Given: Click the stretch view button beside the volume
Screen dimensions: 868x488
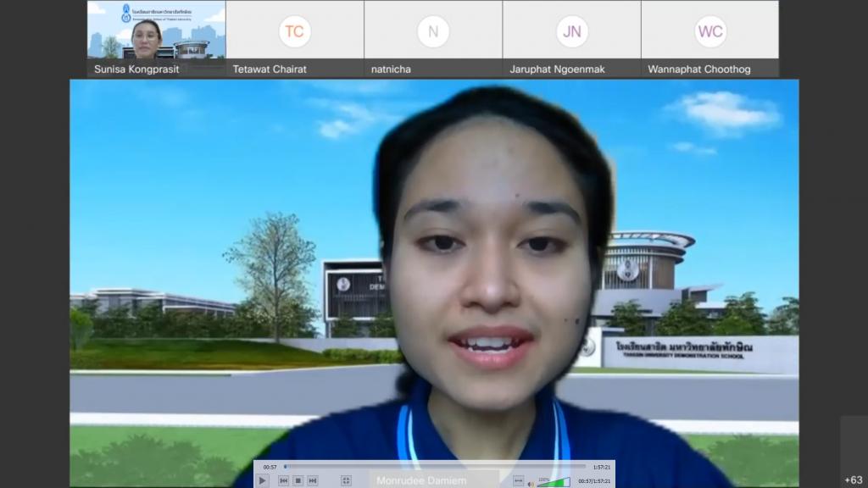Looking at the screenshot, I should click(x=518, y=481).
